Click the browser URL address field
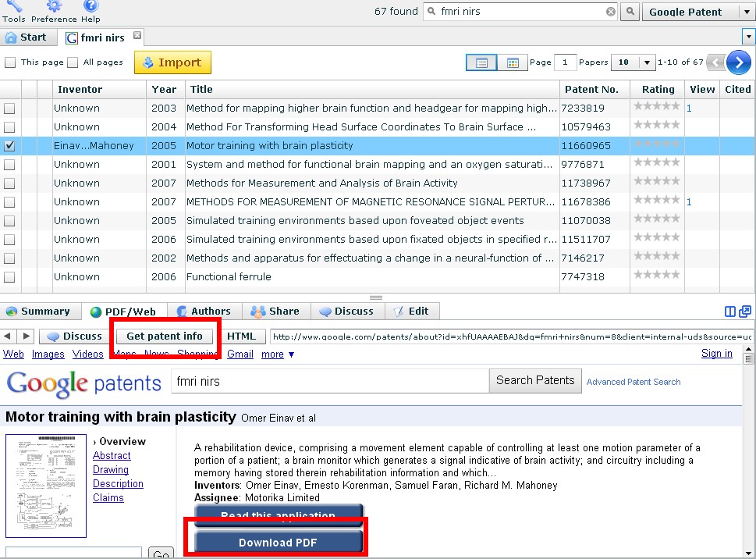Viewport: 756px width, 559px height. click(x=512, y=336)
